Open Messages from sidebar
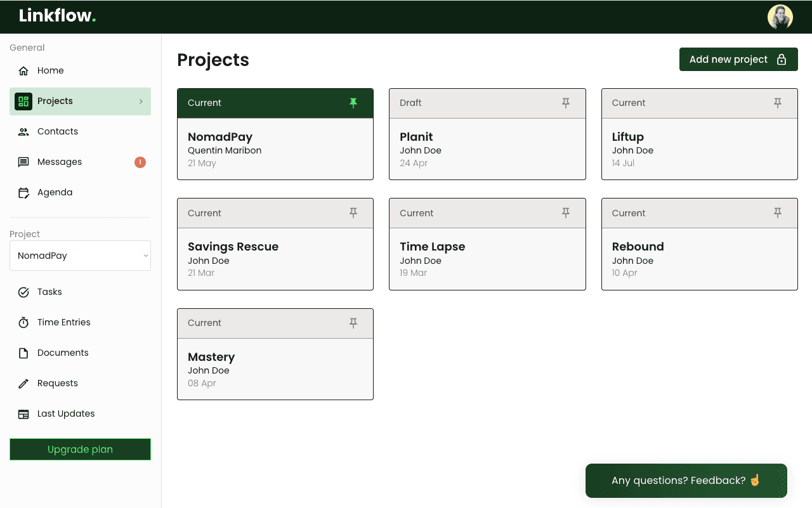This screenshot has width=812, height=508. (80, 162)
